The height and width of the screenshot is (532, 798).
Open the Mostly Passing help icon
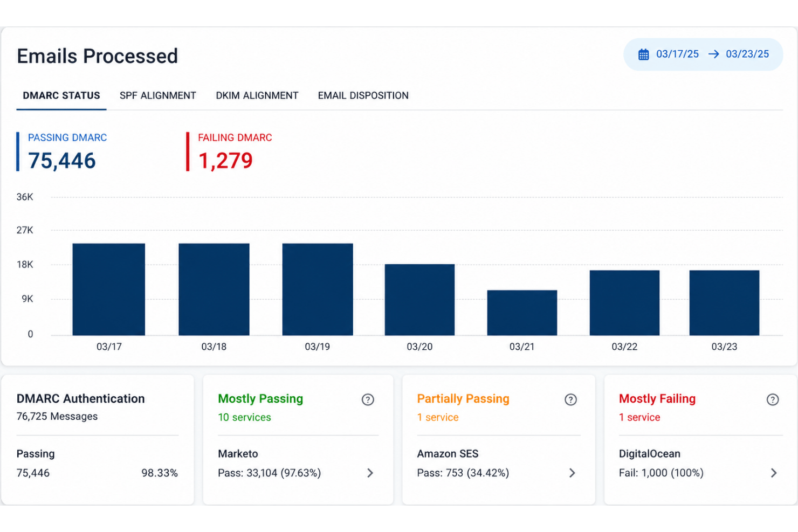[x=368, y=399]
